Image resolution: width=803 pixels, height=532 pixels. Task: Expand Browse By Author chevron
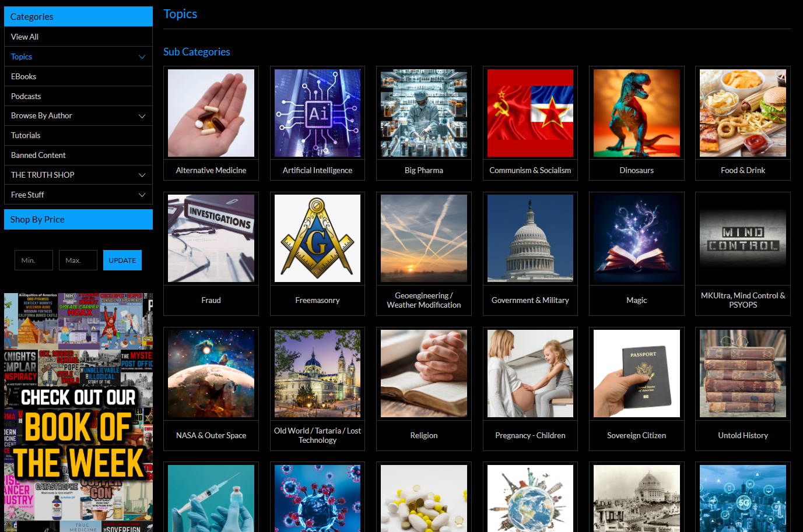[x=142, y=116]
